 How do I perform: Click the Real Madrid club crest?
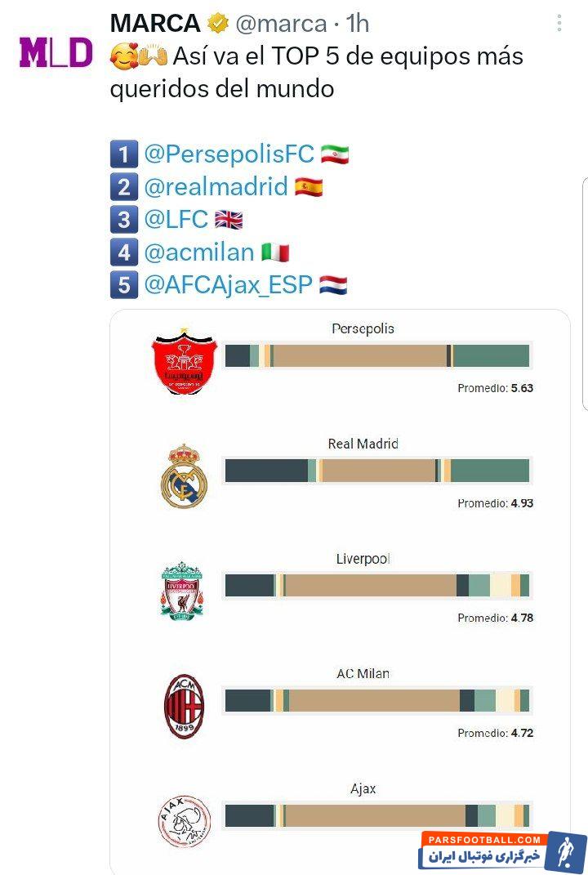point(184,475)
